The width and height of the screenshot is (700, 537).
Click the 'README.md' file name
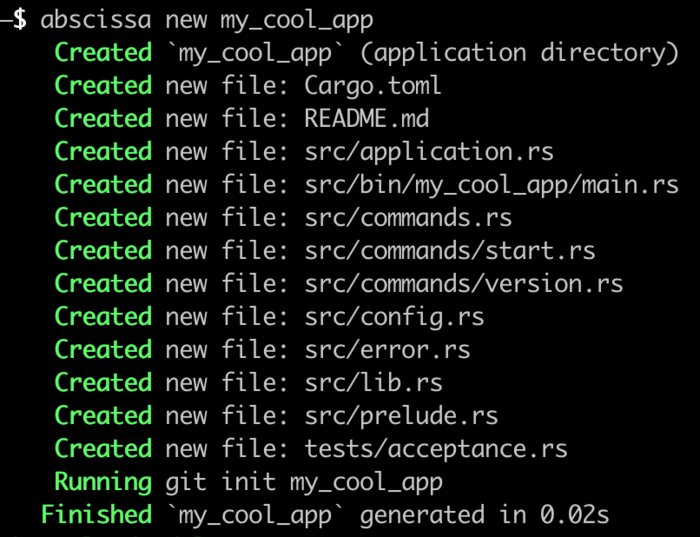coord(366,119)
